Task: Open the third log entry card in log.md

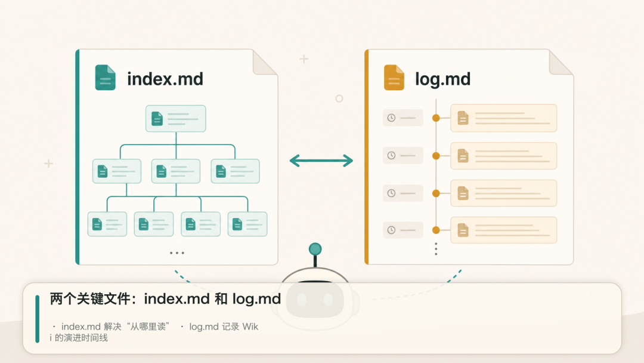Action: pos(503,193)
